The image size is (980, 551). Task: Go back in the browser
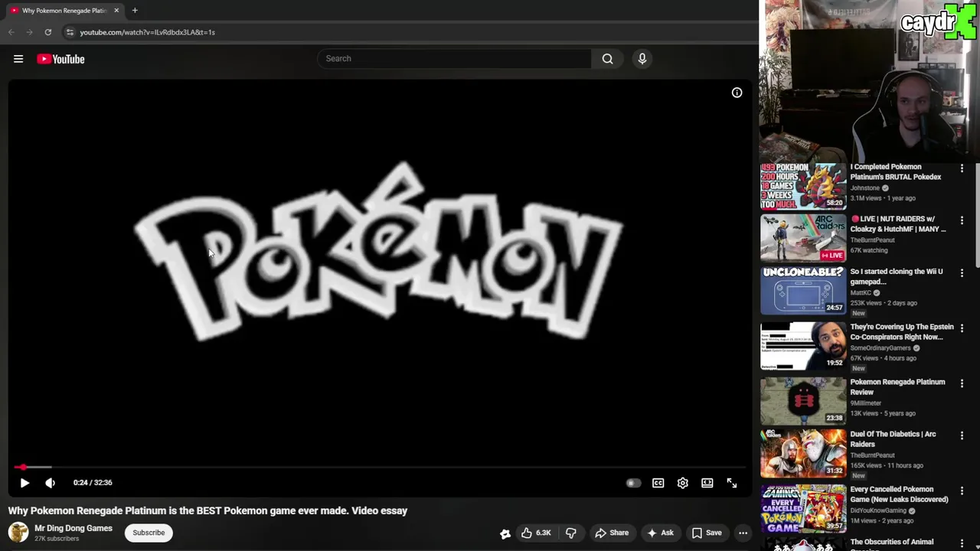(x=11, y=32)
